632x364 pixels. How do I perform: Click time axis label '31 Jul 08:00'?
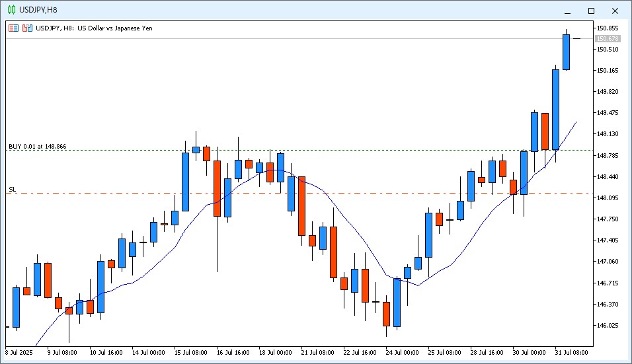[572, 353]
